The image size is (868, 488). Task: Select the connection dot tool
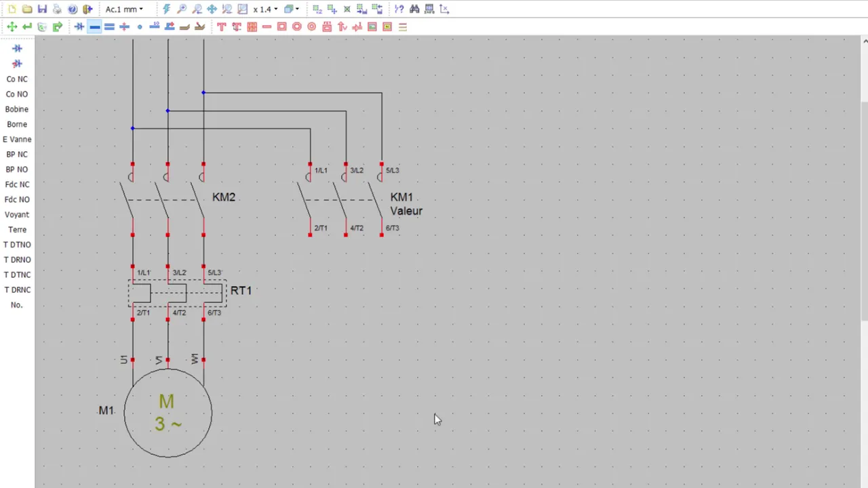tap(140, 26)
